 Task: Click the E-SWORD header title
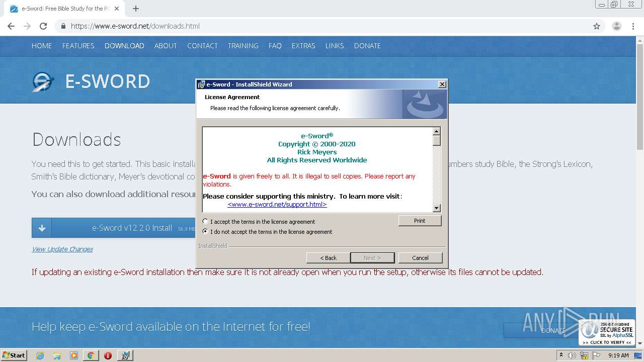(x=108, y=81)
